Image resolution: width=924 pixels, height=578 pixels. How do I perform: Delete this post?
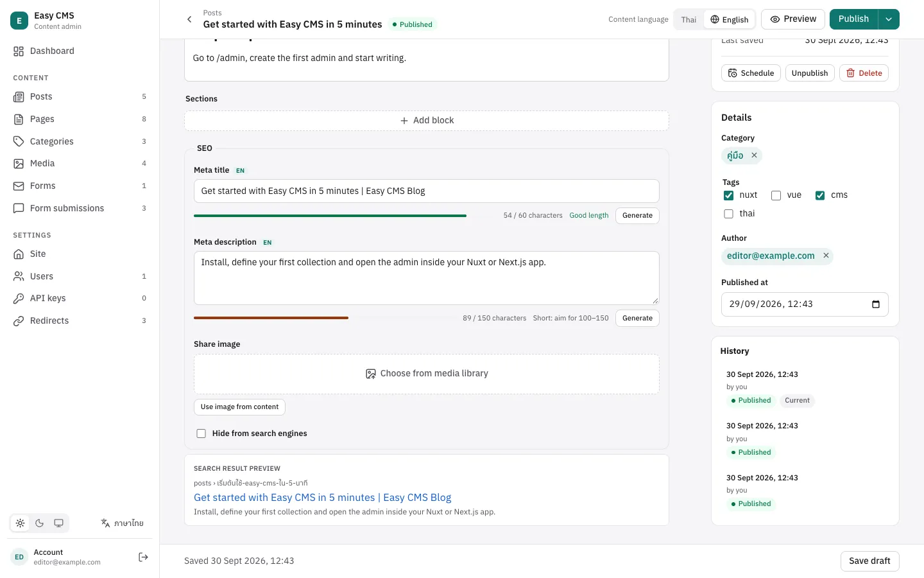coord(864,73)
